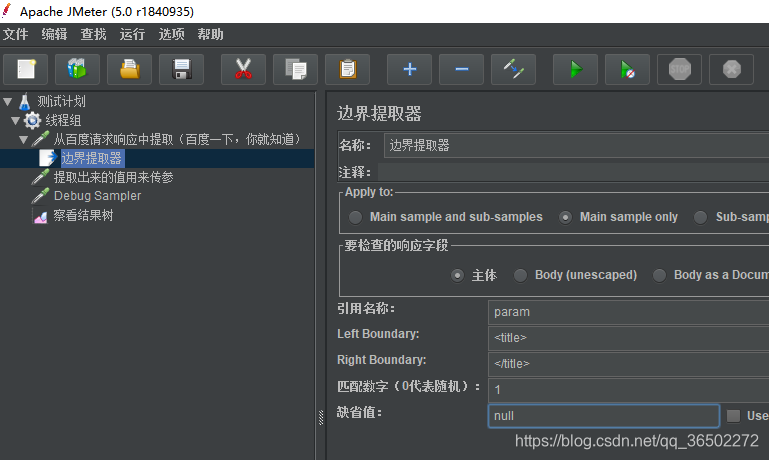Click Start no pauses icon
769x460 pixels.
tap(627, 69)
